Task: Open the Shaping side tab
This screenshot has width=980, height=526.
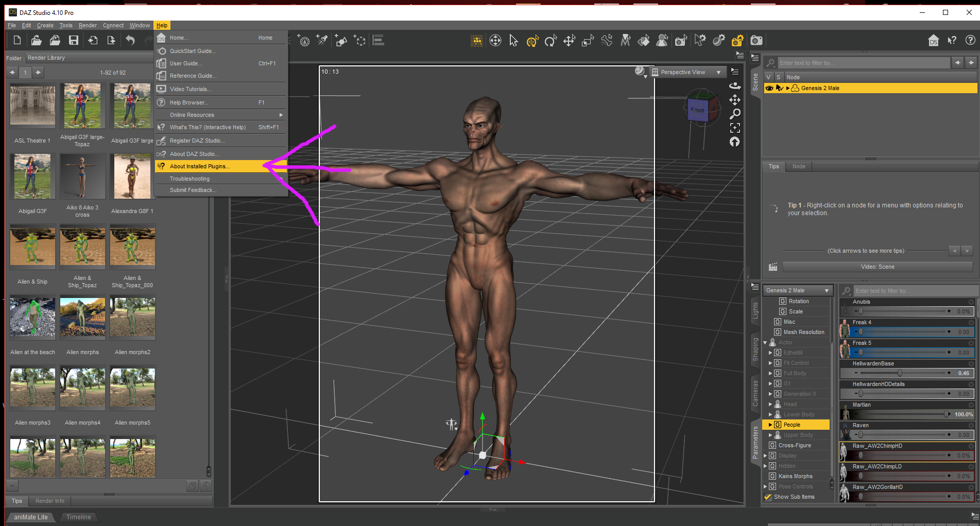Action: [755, 349]
